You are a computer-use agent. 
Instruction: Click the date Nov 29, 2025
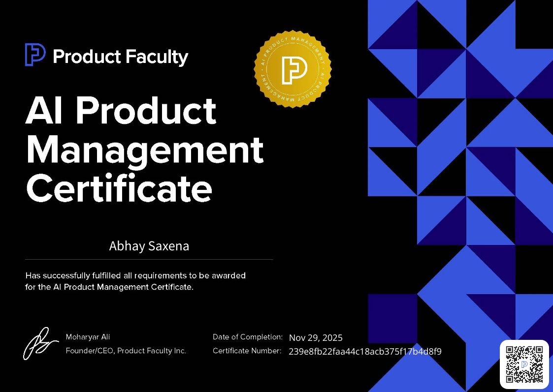pos(316,338)
